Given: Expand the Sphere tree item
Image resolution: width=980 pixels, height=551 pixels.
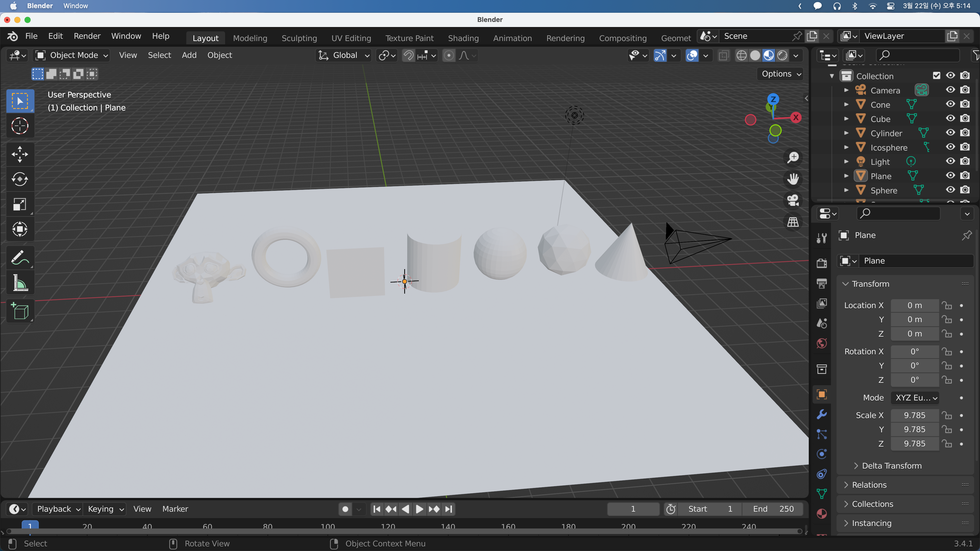Looking at the screenshot, I should (x=846, y=190).
